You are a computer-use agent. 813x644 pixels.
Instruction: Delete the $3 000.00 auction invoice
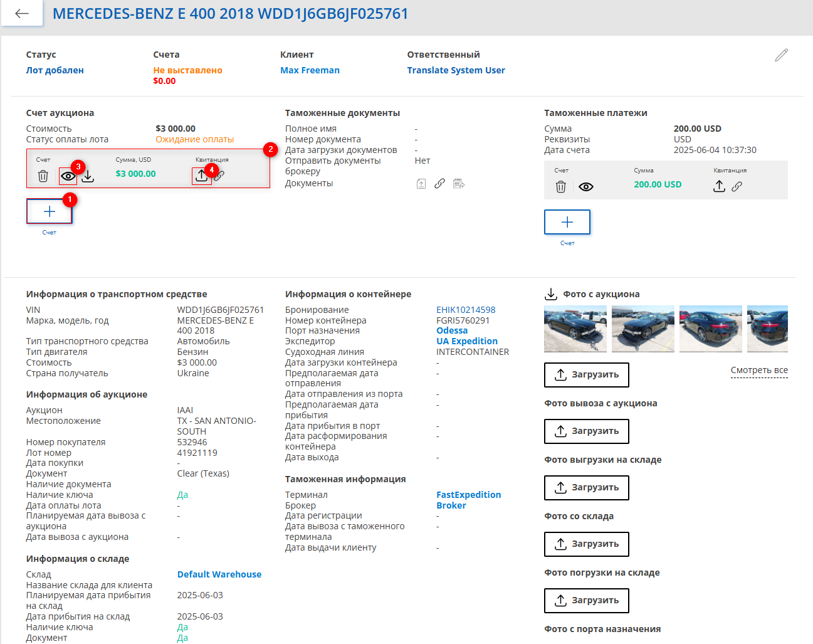coord(43,176)
